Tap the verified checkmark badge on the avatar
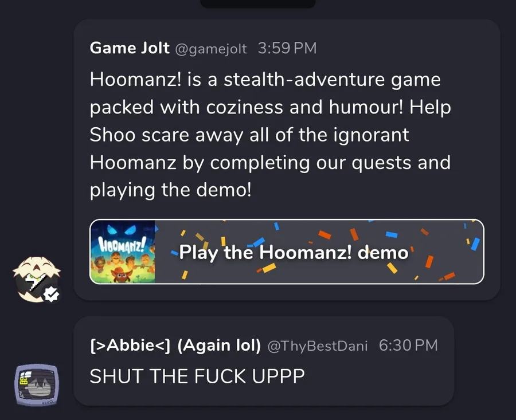 (52, 294)
